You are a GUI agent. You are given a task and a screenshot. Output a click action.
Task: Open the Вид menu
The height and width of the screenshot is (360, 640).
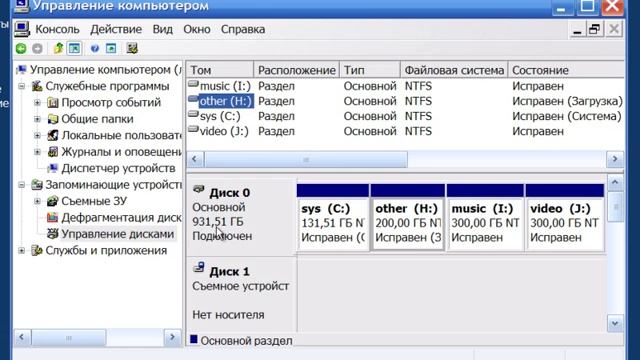pyautogui.click(x=162, y=29)
